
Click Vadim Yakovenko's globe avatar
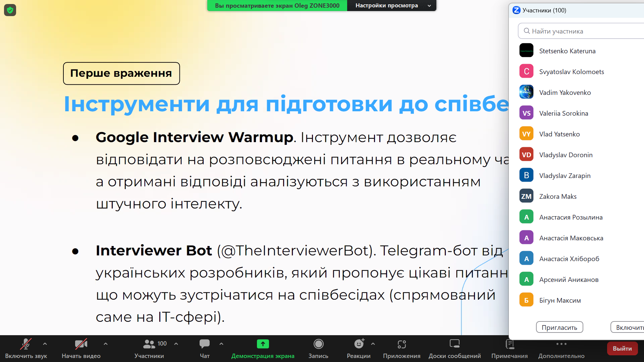pyautogui.click(x=526, y=92)
